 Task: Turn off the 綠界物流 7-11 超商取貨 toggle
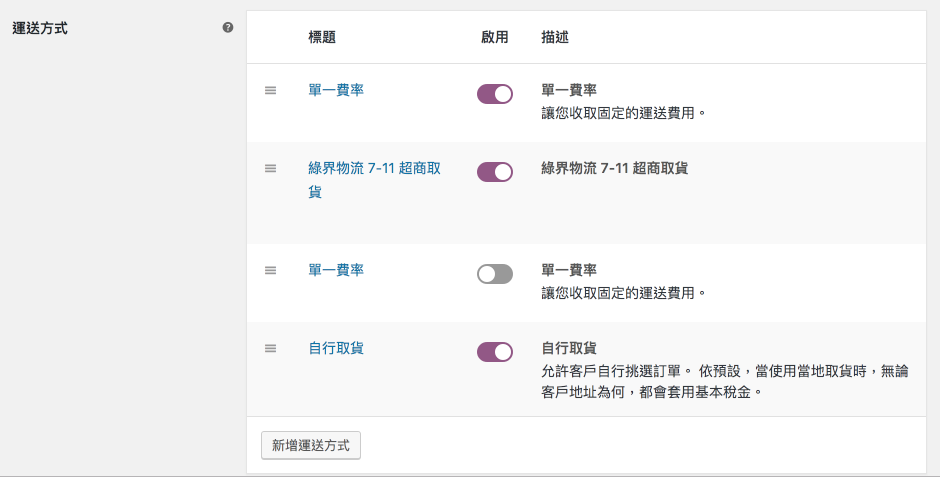pyautogui.click(x=495, y=172)
